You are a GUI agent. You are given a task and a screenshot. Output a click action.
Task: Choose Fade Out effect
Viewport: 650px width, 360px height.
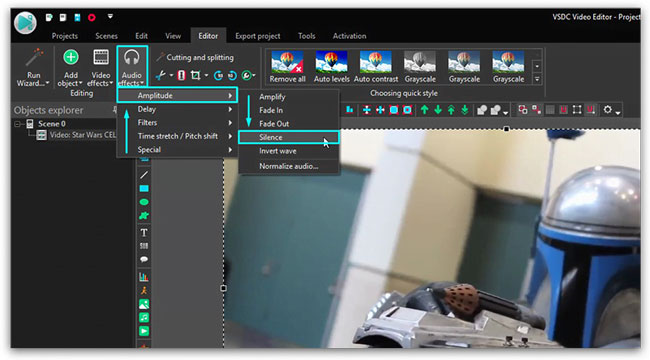(x=289, y=124)
